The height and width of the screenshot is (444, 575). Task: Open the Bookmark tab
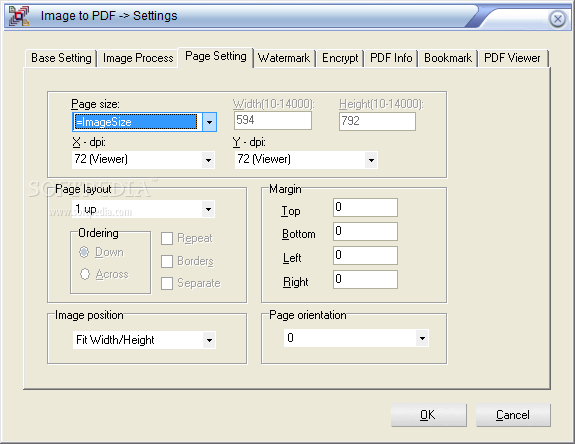coord(448,58)
